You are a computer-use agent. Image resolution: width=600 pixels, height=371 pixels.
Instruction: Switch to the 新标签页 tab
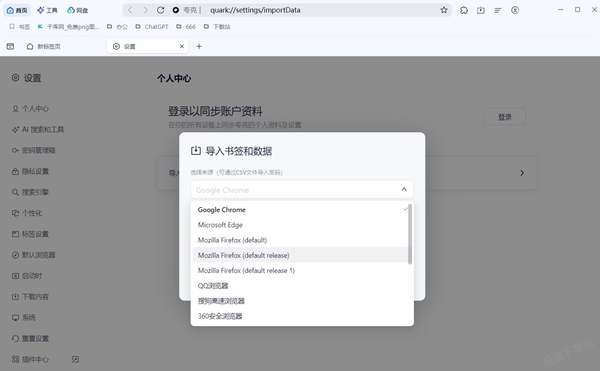(44, 46)
